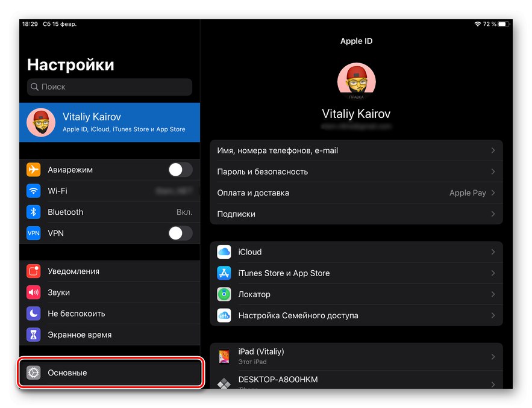Open Основные settings in sidebar
Screen dimensions: 532x408
coord(110,372)
